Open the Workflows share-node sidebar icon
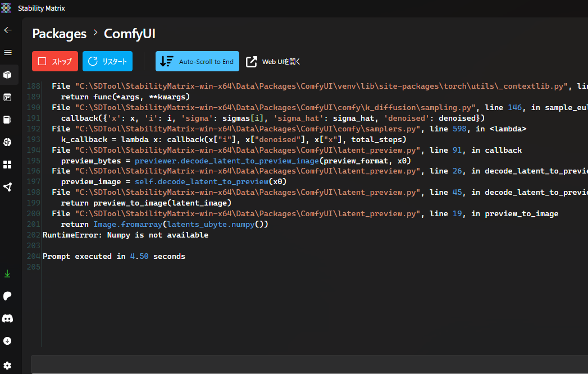 click(x=8, y=187)
